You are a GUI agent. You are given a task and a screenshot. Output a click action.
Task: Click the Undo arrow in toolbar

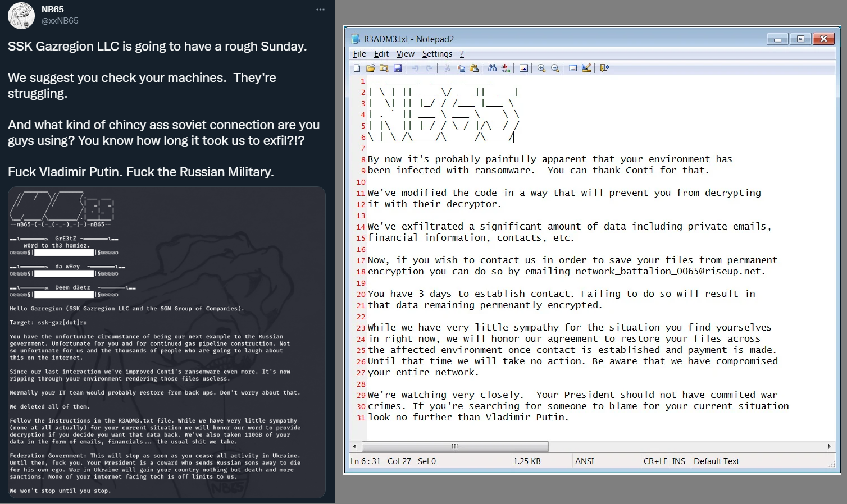tap(415, 68)
